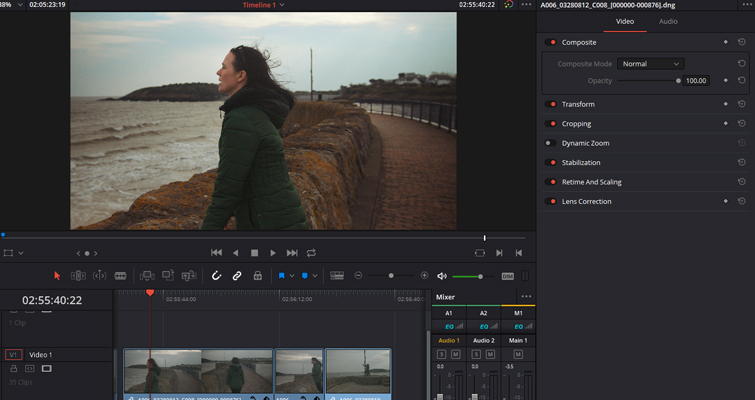Toggle timeline Snapping magnet icon

pos(216,275)
